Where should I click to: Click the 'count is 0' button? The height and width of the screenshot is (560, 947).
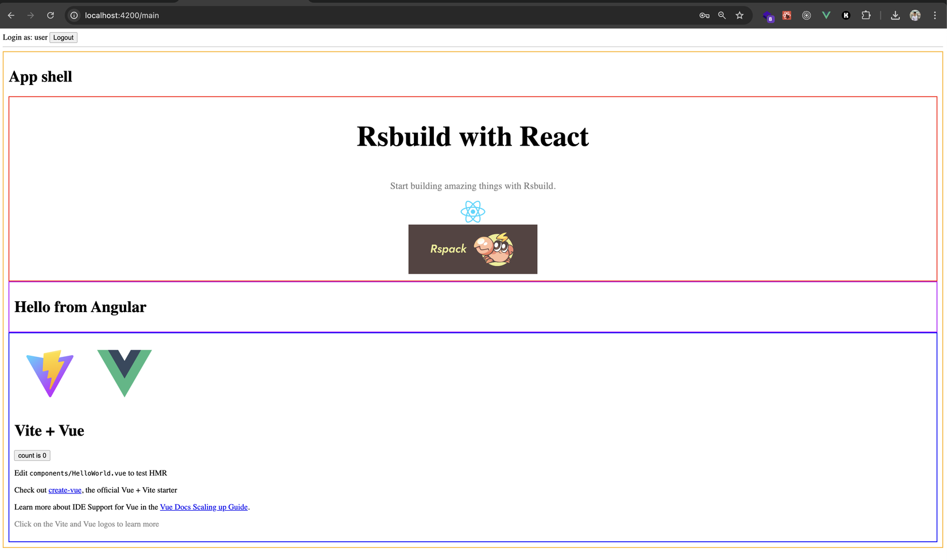click(x=32, y=455)
